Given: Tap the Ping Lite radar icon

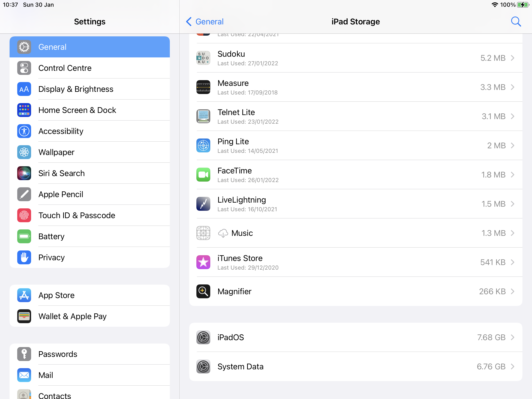Looking at the screenshot, I should (203, 145).
